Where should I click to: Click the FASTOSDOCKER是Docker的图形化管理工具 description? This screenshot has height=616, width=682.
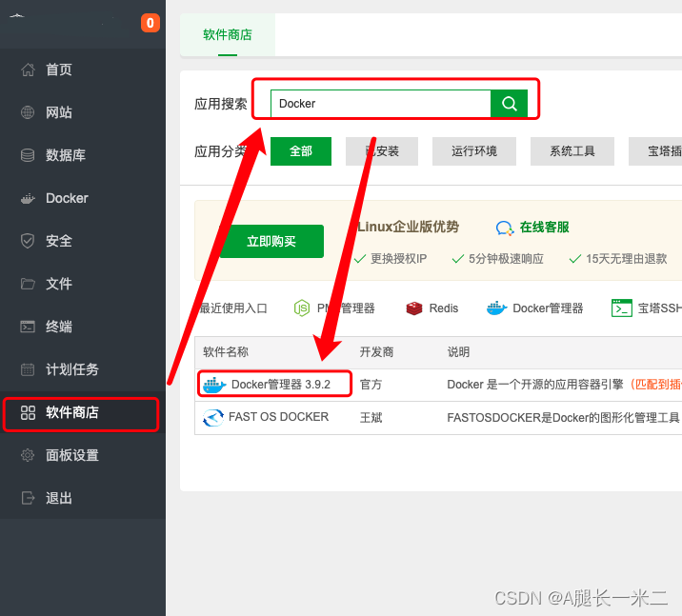coord(563,418)
